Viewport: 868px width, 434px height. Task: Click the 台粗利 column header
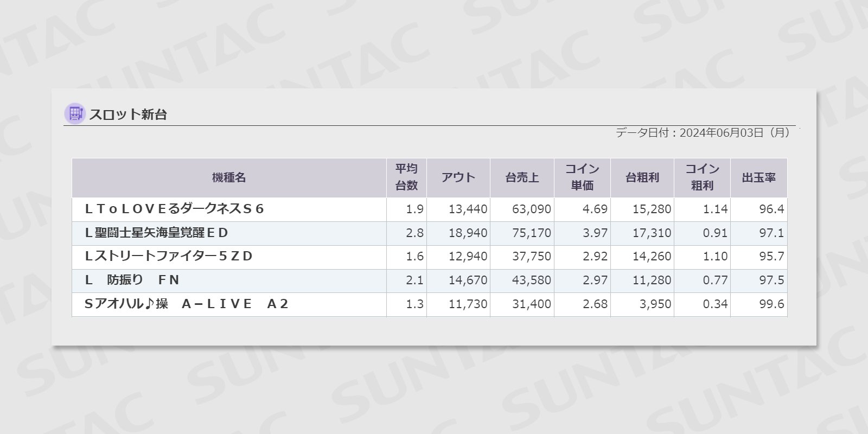click(642, 178)
